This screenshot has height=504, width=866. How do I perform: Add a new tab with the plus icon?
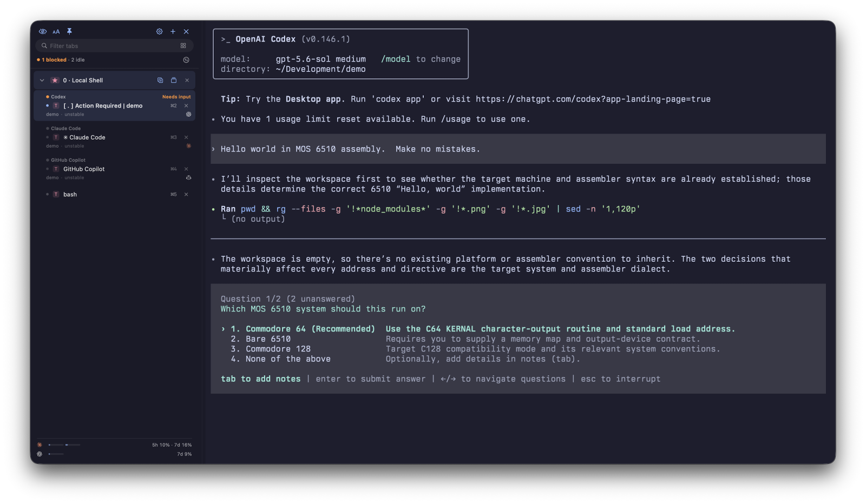click(173, 31)
